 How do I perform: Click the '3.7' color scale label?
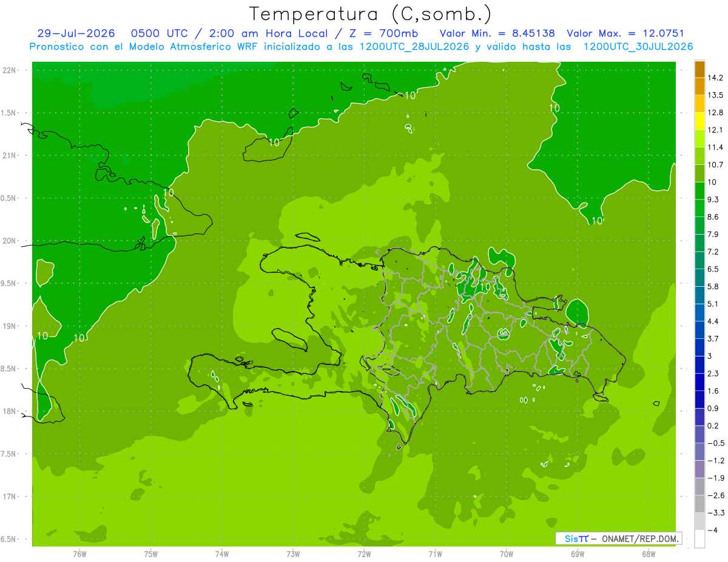713,338
